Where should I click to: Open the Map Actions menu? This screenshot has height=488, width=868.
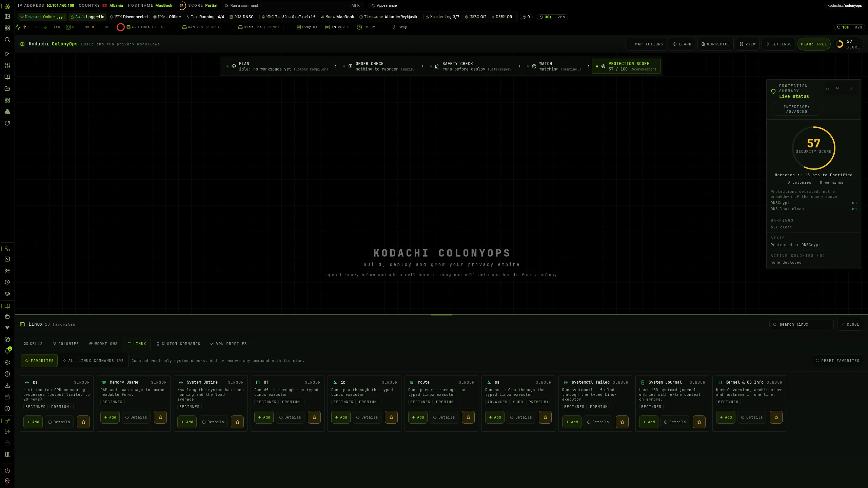(646, 44)
